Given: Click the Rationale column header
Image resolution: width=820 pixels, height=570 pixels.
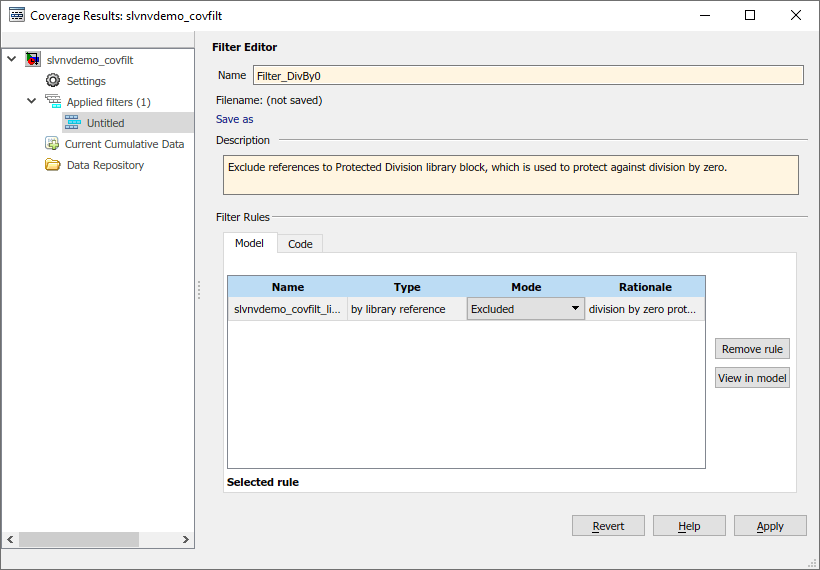Looking at the screenshot, I should tap(645, 287).
